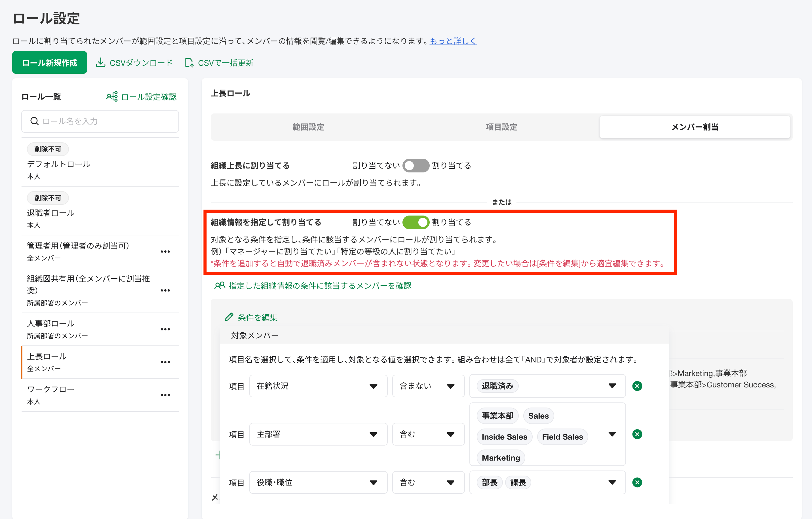Click the ロール新規作成 button
Viewport: 812px width, 519px height.
49,62
